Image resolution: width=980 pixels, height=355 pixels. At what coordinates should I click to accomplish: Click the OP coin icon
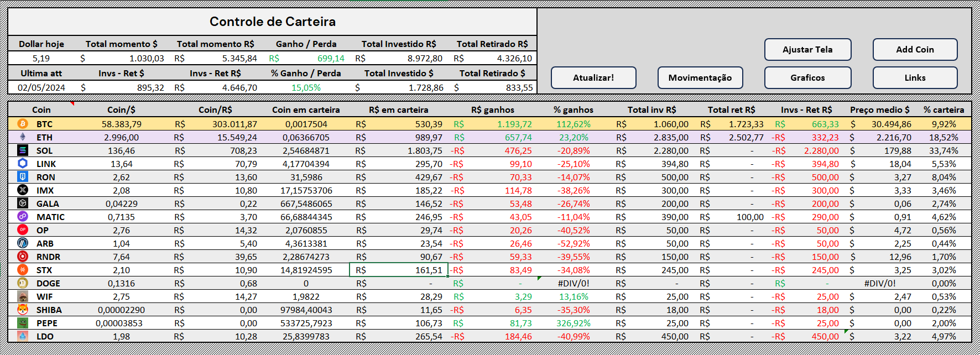pyautogui.click(x=23, y=230)
